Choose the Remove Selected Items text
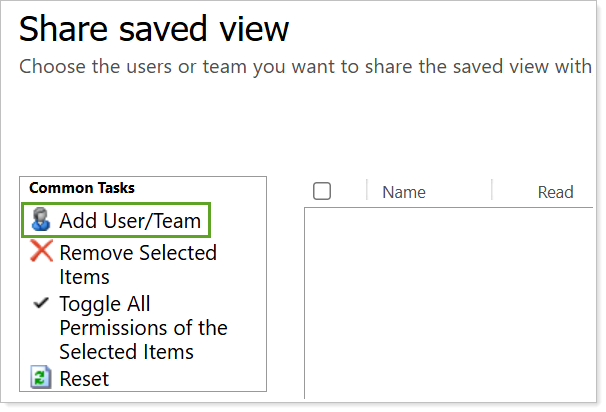Image resolution: width=606 pixels, height=412 pixels. click(x=137, y=253)
